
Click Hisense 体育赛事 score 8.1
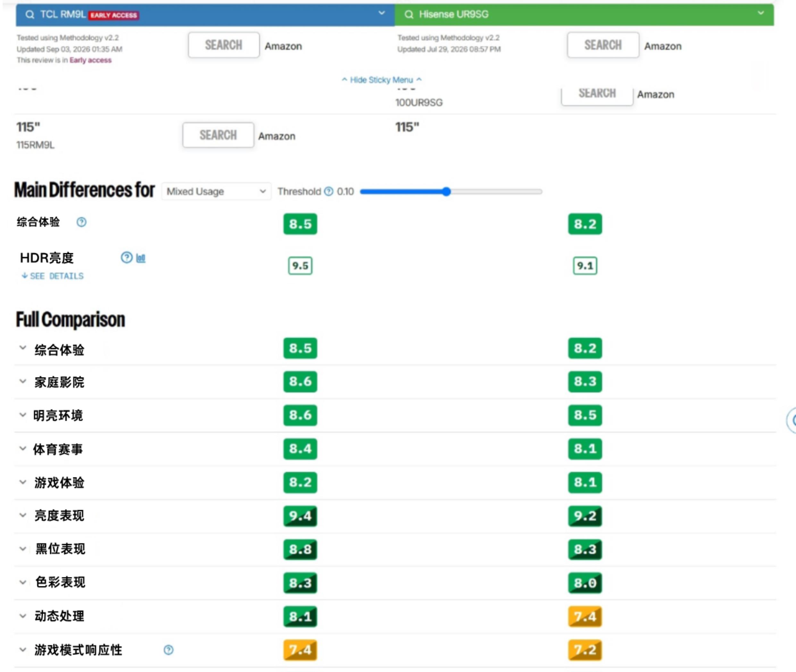point(585,448)
